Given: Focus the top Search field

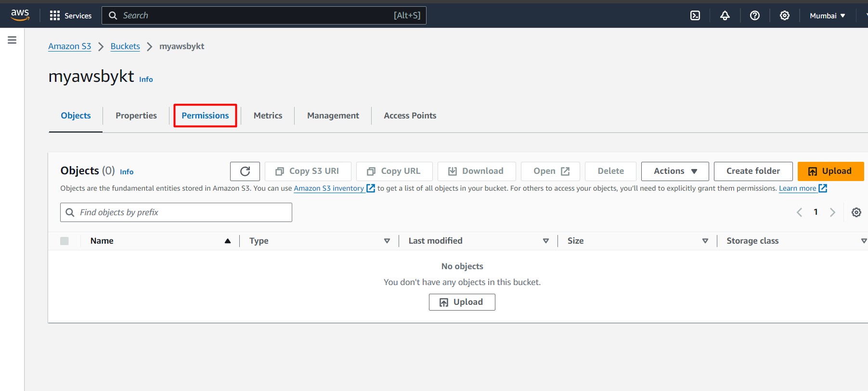Looking at the screenshot, I should pyautogui.click(x=264, y=15).
